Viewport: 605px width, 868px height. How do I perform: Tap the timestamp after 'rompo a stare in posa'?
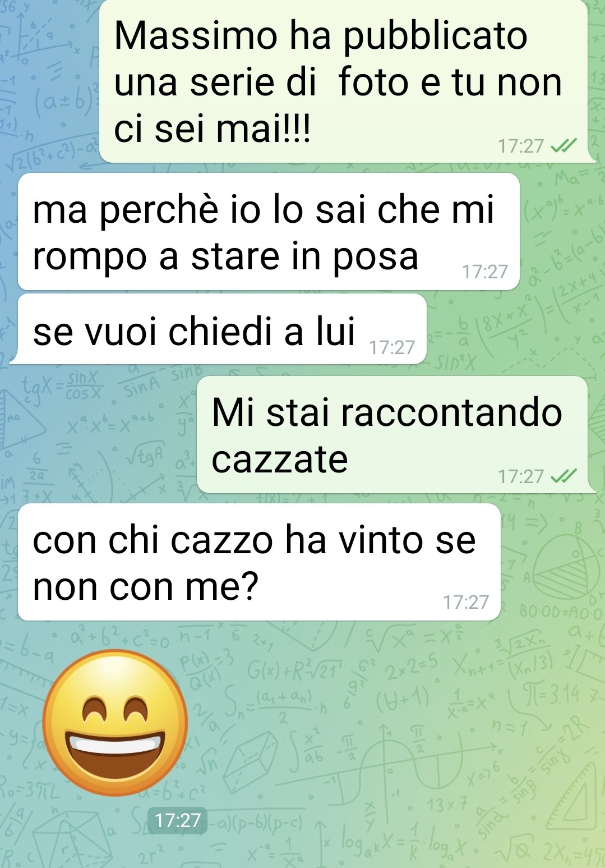(x=485, y=272)
